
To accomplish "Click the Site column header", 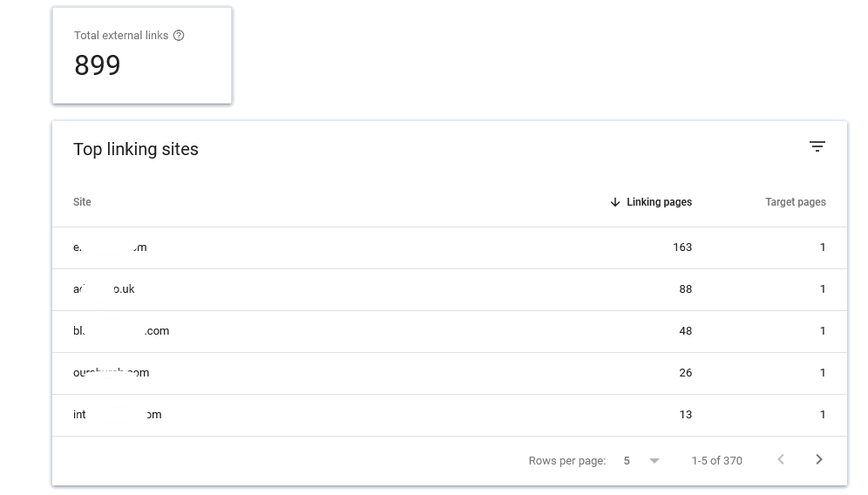I will (82, 202).
